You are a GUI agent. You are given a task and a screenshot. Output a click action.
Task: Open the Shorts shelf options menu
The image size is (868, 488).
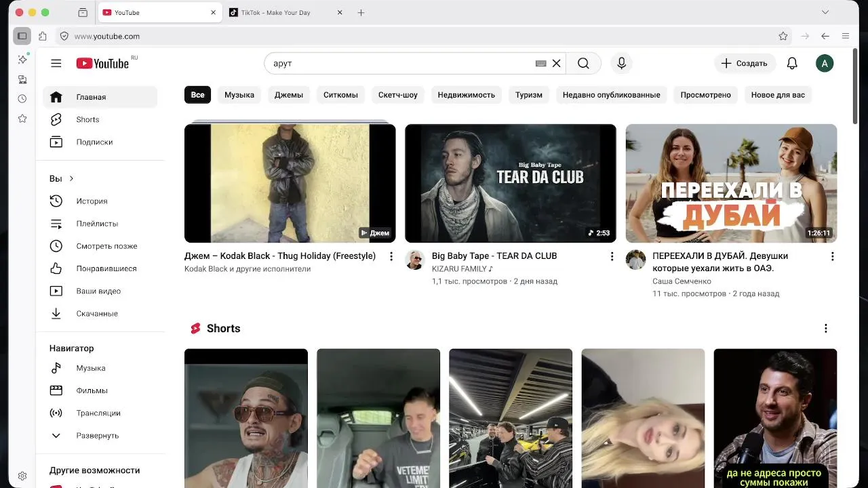pos(825,328)
